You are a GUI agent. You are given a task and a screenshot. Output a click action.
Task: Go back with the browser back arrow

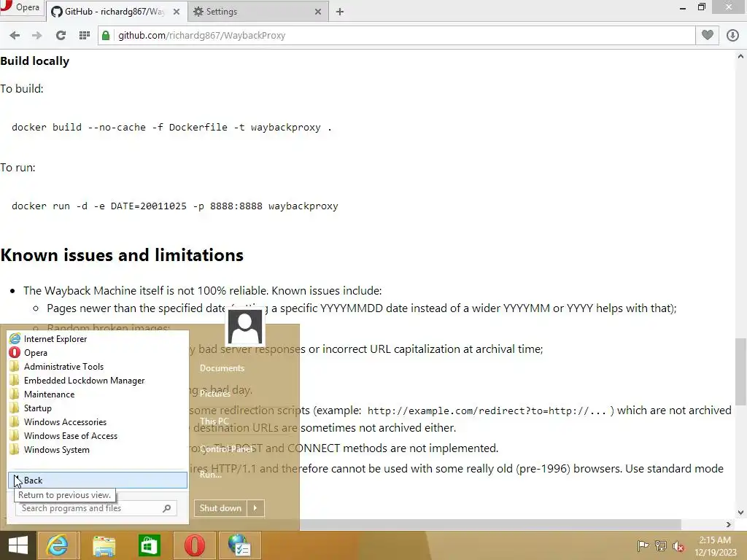point(15,35)
